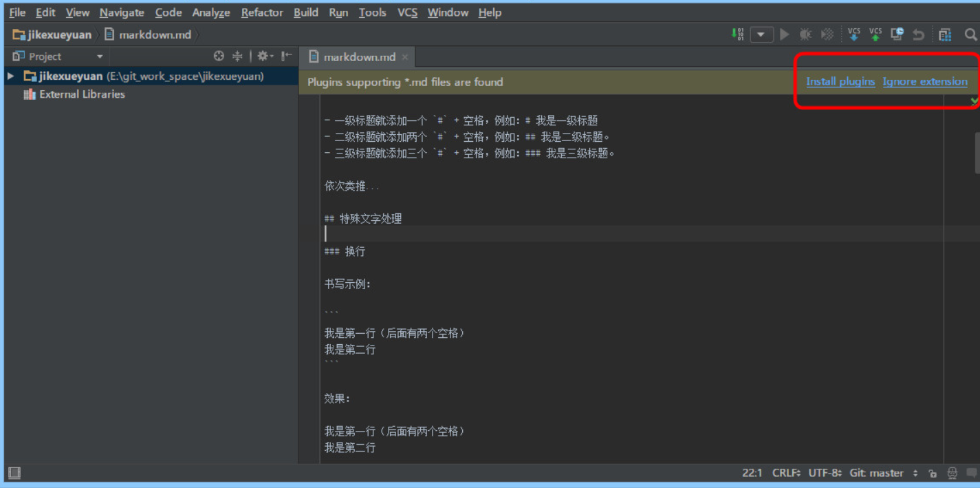
Task: Click the Search Everywhere magnifier icon
Action: coord(970,34)
